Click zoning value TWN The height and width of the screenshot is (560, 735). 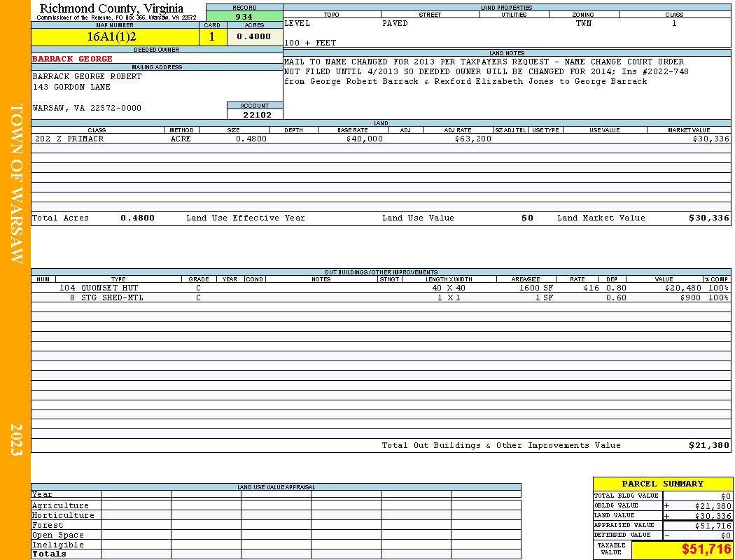(x=584, y=23)
